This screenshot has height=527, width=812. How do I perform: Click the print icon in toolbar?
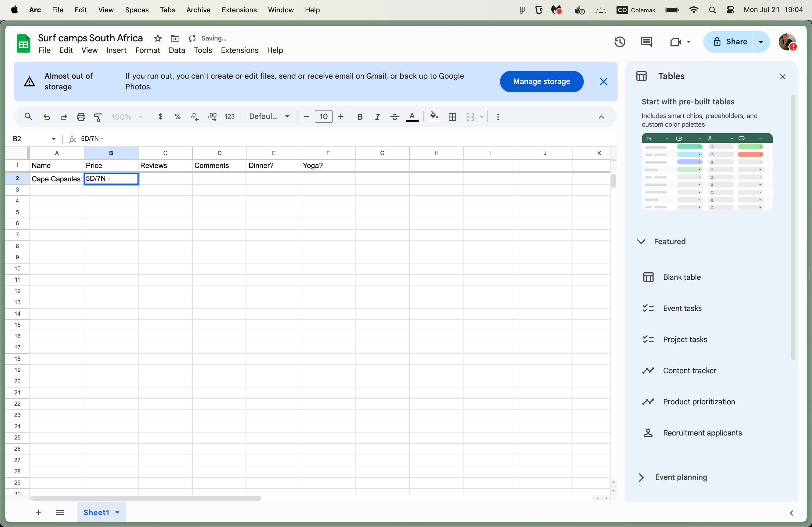coord(81,117)
